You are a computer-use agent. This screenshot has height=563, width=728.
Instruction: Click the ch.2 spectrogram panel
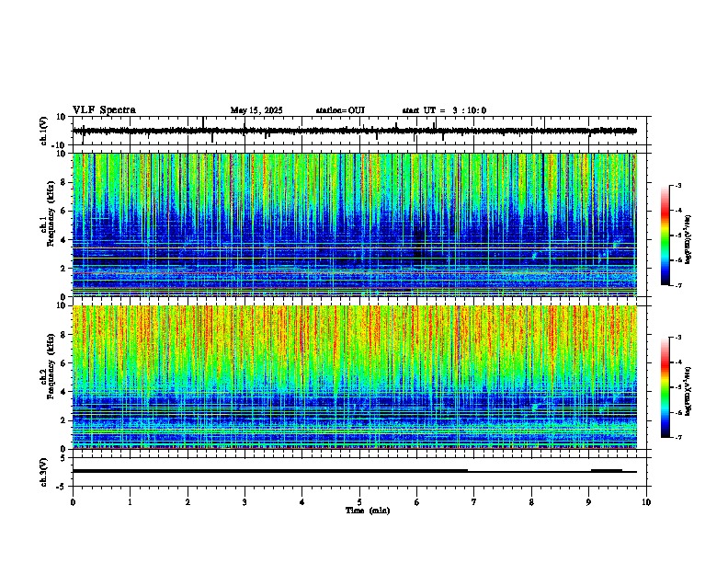coord(355,377)
